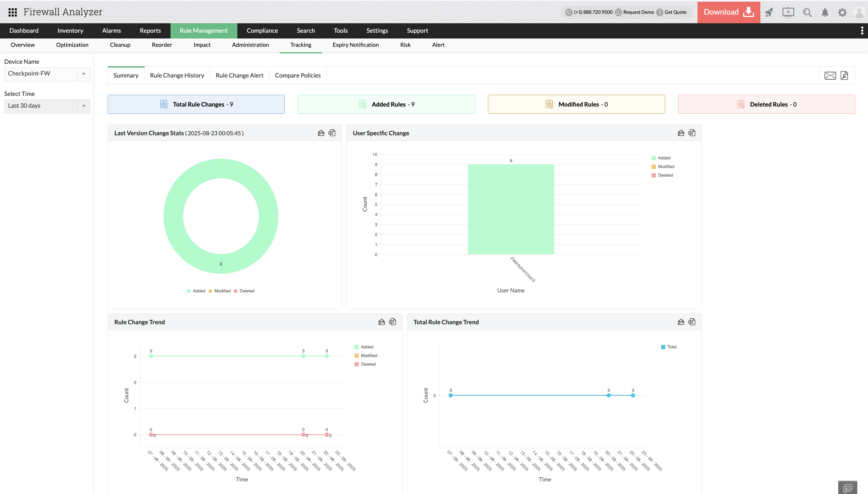Open the demo video player icon
868x494 pixels.
click(x=788, y=12)
